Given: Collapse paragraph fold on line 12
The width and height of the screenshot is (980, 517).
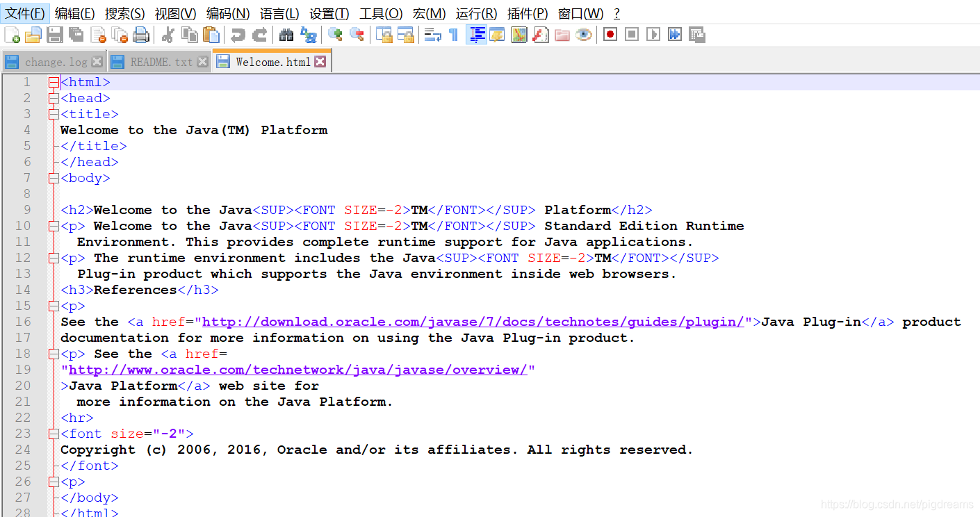Looking at the screenshot, I should click(54, 258).
